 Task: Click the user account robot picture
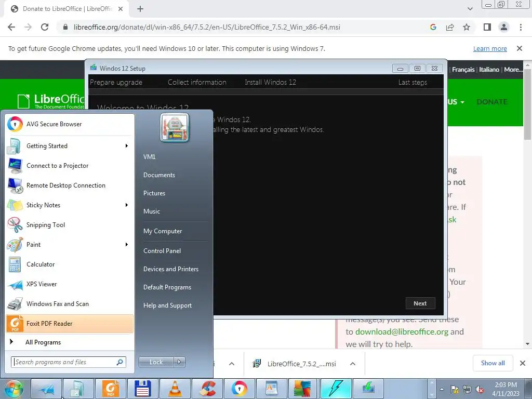175,128
